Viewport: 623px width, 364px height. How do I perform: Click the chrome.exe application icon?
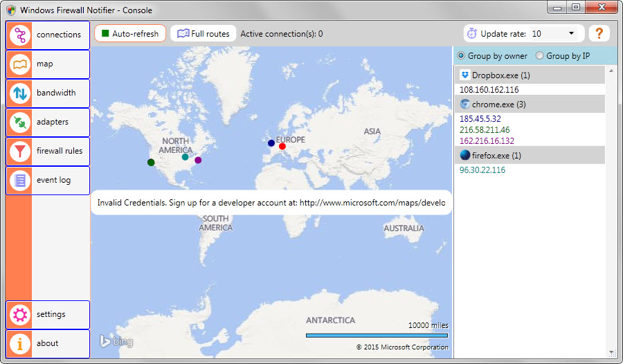click(x=465, y=104)
